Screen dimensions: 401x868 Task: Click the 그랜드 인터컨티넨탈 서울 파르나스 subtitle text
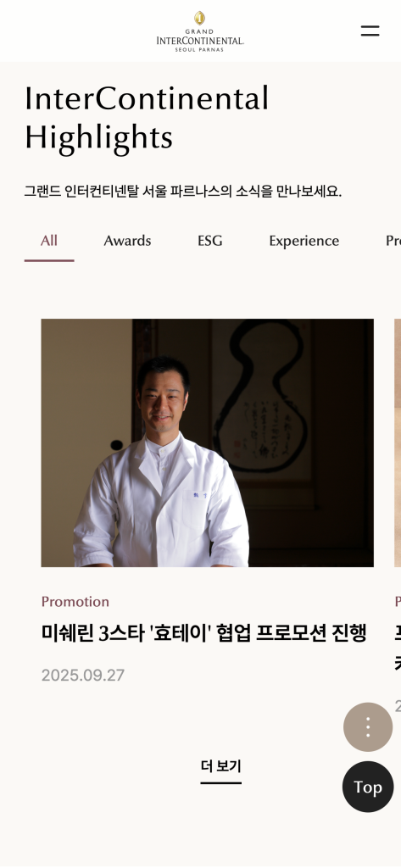tap(183, 192)
